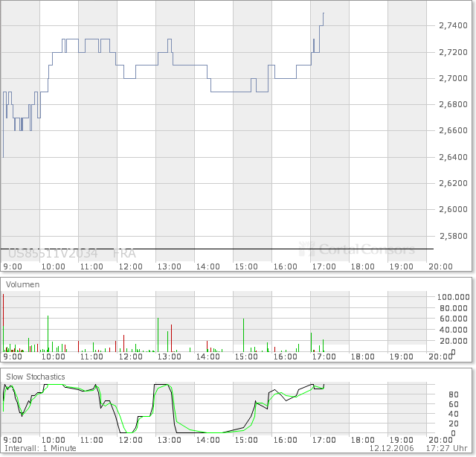Click the green volume bar at 15:15
The height and width of the screenshot is (457, 476).
243,336
